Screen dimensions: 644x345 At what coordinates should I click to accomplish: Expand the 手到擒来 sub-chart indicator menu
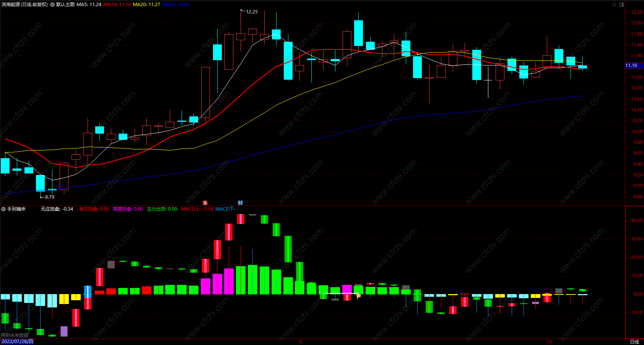click(3, 209)
